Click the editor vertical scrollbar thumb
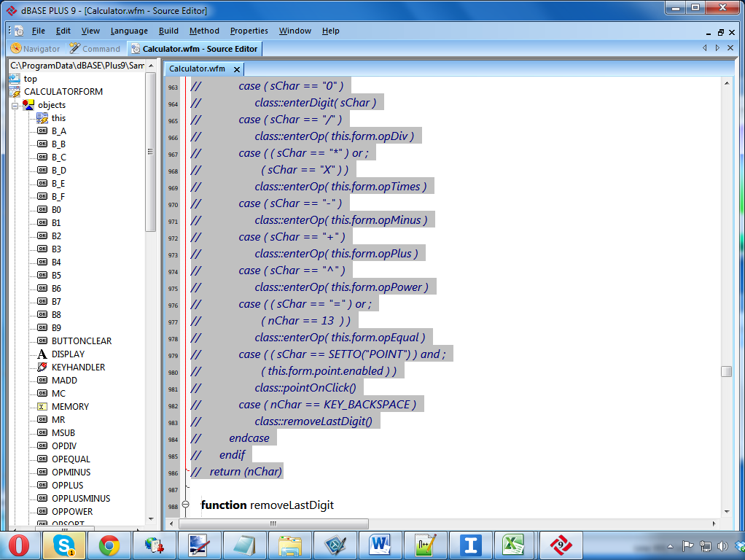 [x=726, y=371]
